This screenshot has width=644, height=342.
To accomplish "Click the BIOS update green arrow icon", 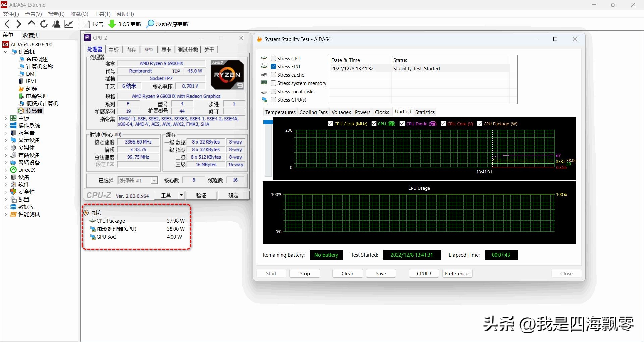I will 112,24.
